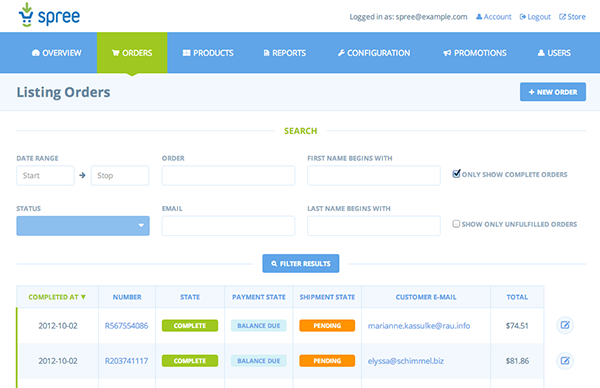The width and height of the screenshot is (600, 388).
Task: Focus the Email search field
Action: pos(228,226)
